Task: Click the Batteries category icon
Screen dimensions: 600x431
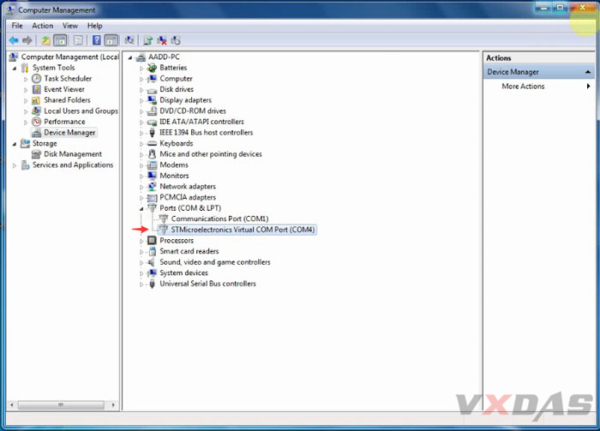Action: 152,68
